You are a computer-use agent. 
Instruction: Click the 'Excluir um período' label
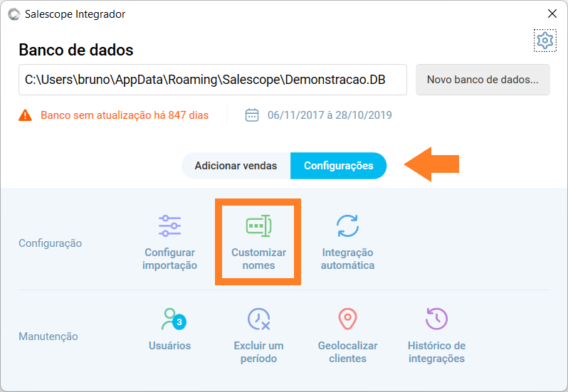(x=258, y=352)
